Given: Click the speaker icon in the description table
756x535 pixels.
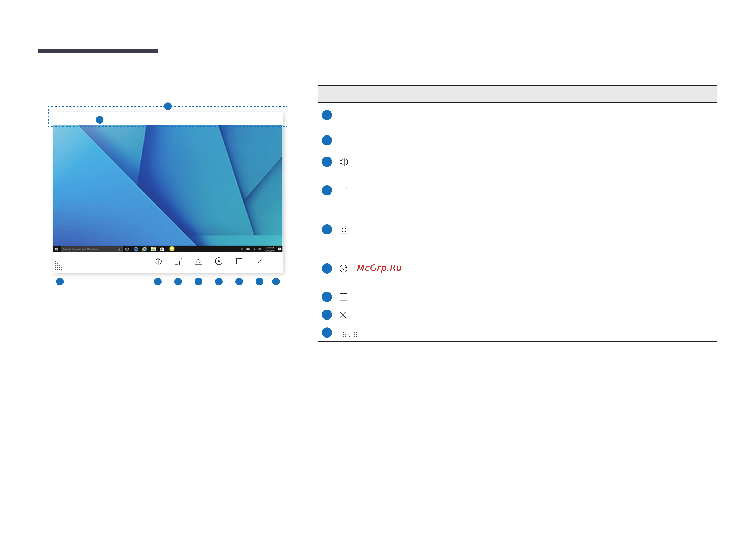Looking at the screenshot, I should coord(344,162).
